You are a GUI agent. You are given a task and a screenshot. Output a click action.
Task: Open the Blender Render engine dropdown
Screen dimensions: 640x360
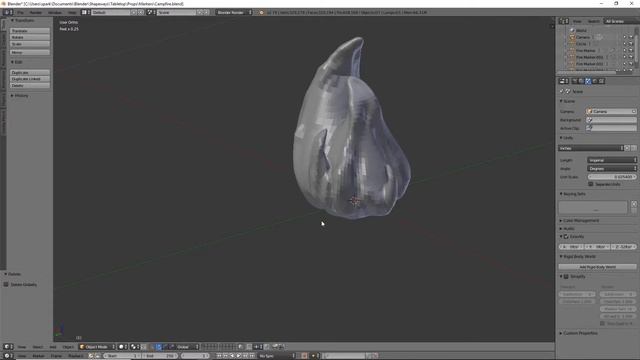pos(234,12)
